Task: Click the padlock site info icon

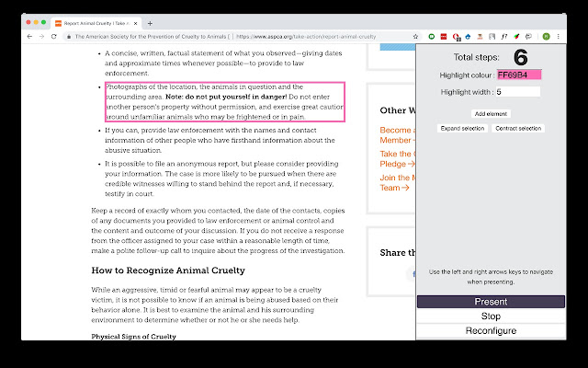Action: [x=69, y=37]
